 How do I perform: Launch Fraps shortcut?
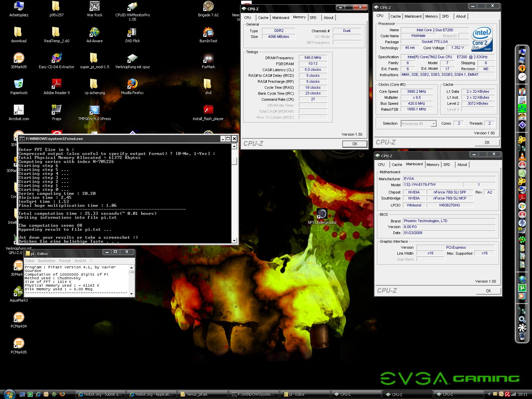[x=57, y=113]
